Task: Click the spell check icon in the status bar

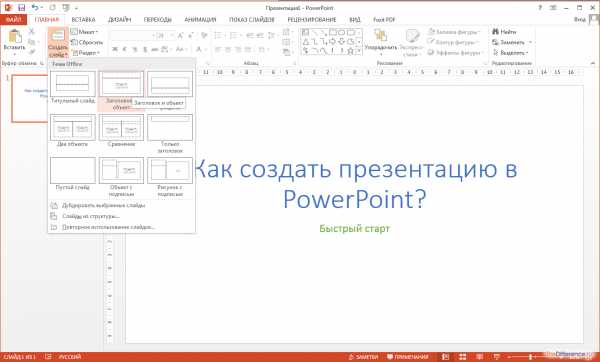Action: click(x=48, y=357)
